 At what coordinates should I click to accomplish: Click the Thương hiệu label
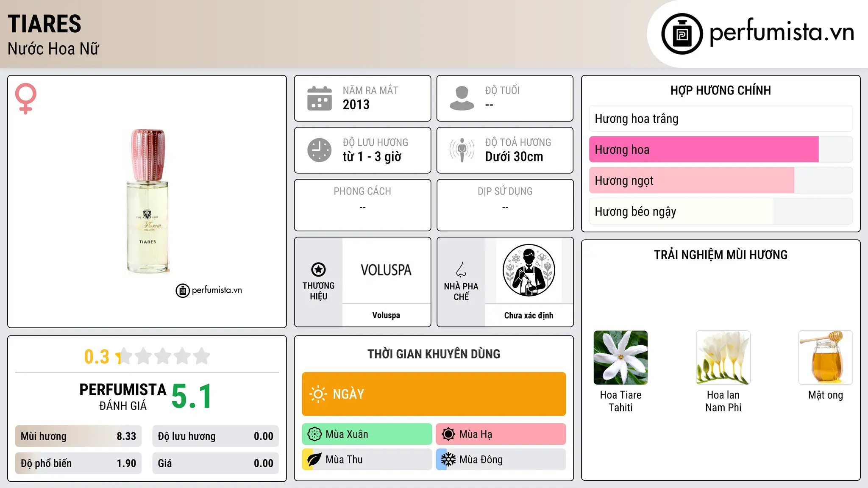tap(318, 291)
